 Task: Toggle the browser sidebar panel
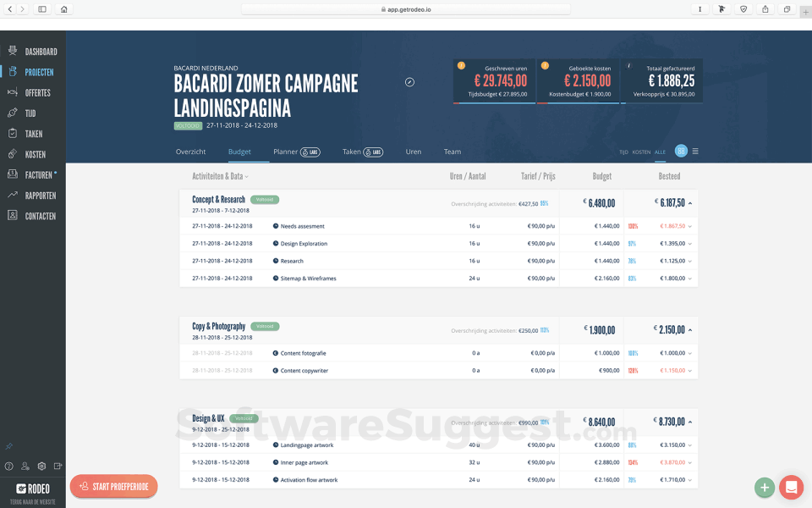42,9
